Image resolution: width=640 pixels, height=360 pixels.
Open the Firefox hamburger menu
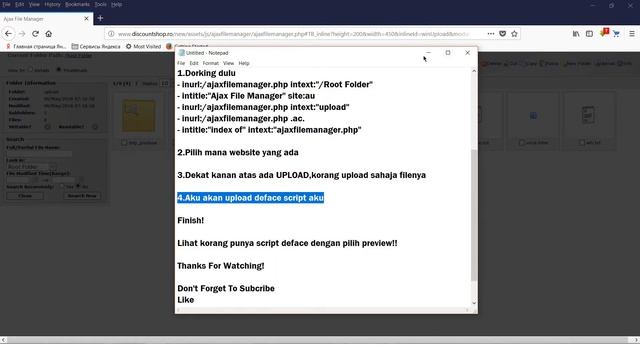631,34
